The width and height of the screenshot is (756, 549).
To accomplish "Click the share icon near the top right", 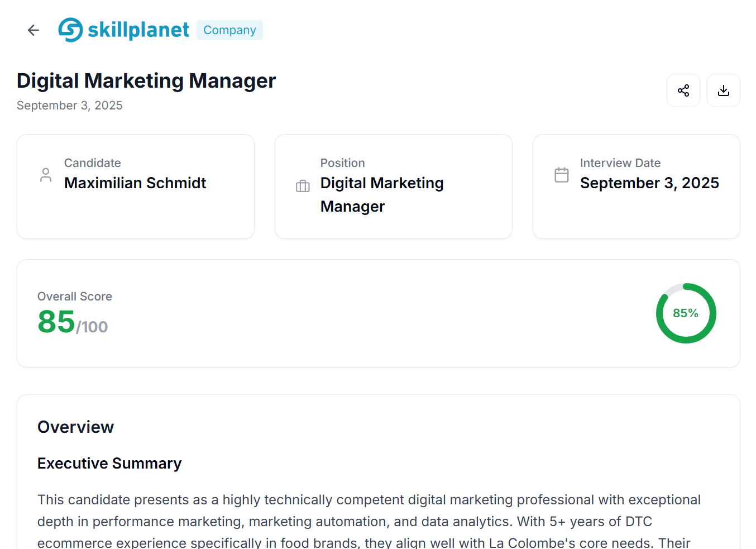I will click(683, 90).
